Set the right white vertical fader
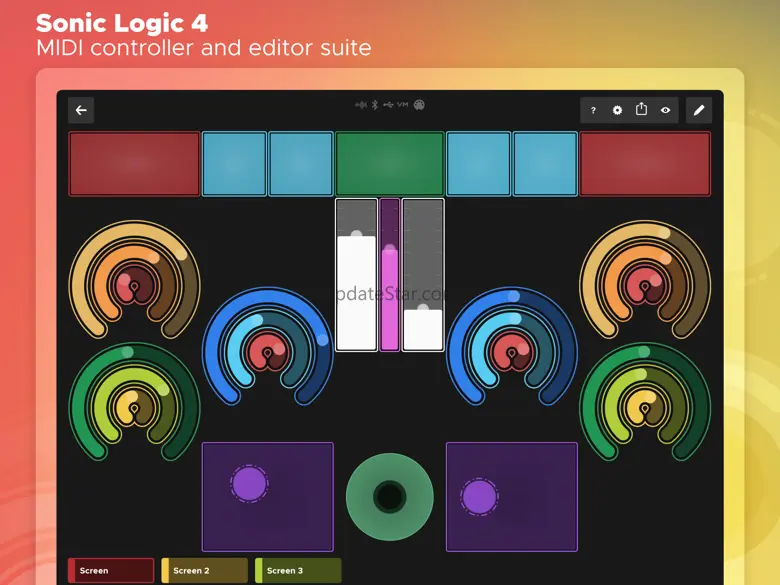 pos(423,275)
